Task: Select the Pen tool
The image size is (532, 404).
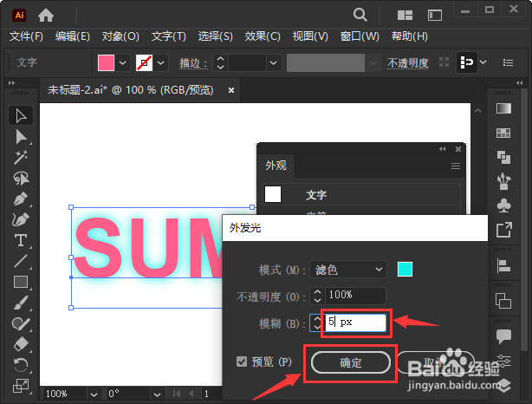Action: pos(21,199)
